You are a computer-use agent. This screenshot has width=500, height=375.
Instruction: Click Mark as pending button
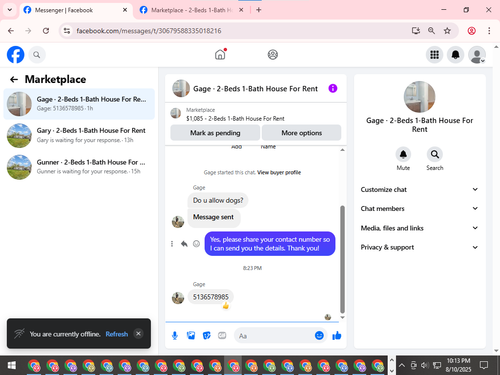point(215,133)
